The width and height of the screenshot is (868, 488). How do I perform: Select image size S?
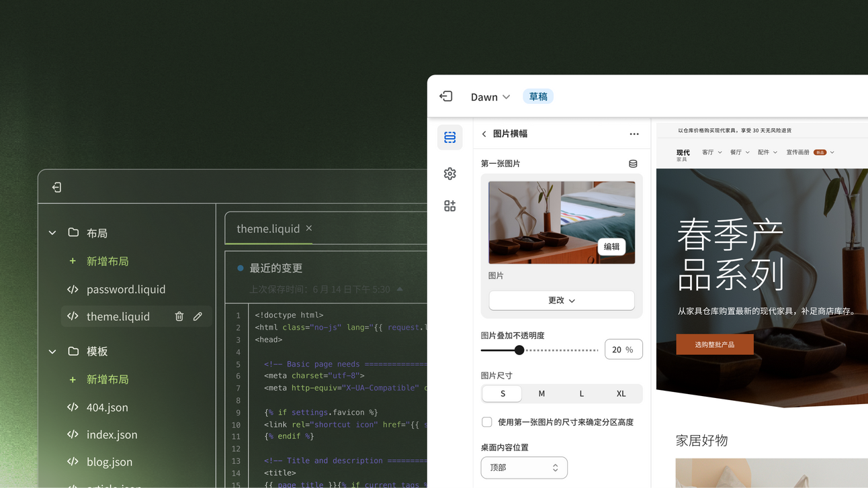(503, 394)
